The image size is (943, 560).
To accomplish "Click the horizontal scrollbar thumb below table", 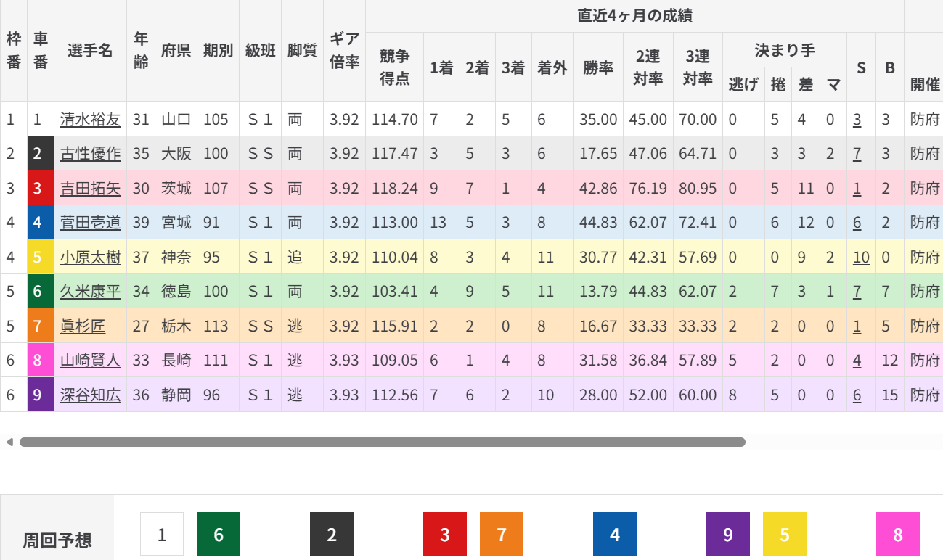I will pos(382,442).
